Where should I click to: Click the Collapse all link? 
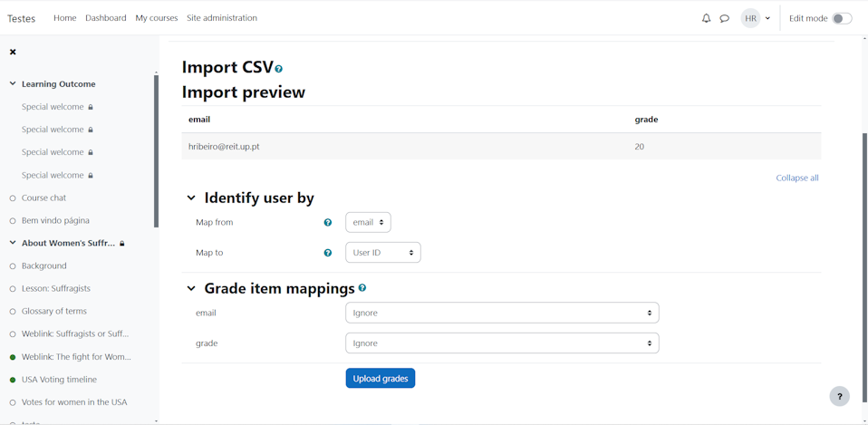pos(796,178)
